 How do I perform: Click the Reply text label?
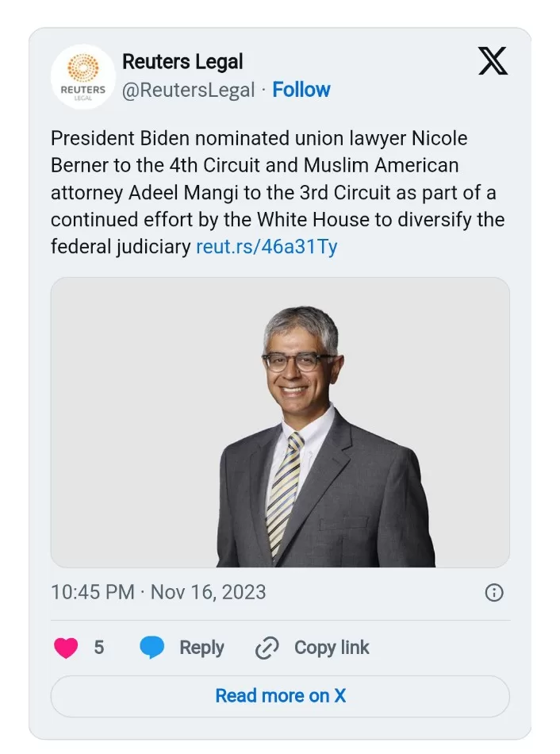point(201,648)
